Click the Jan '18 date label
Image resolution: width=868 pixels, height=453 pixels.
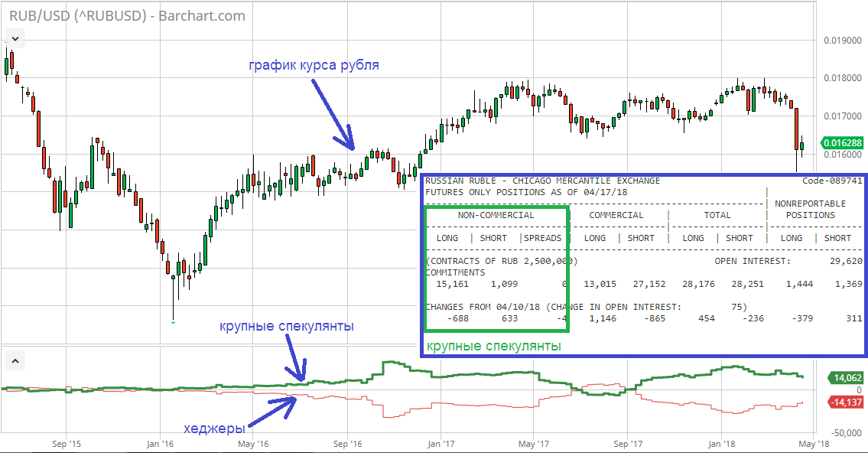coord(722,444)
